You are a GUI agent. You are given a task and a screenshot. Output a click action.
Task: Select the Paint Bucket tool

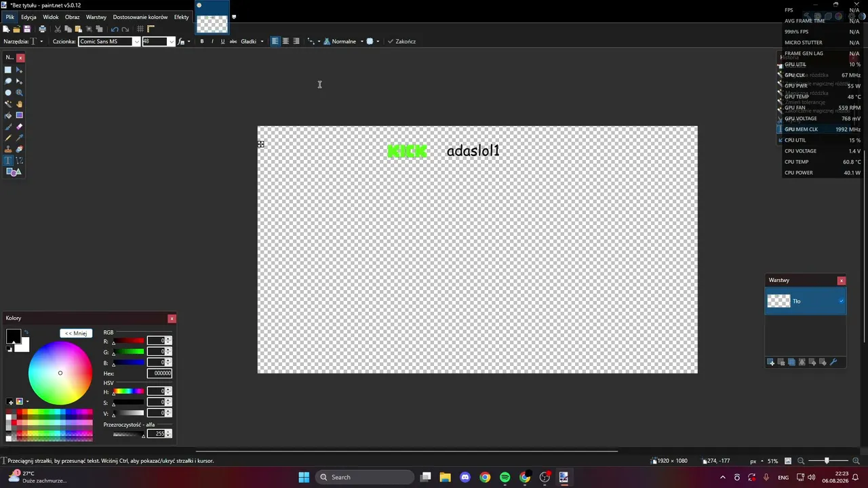(x=8, y=115)
